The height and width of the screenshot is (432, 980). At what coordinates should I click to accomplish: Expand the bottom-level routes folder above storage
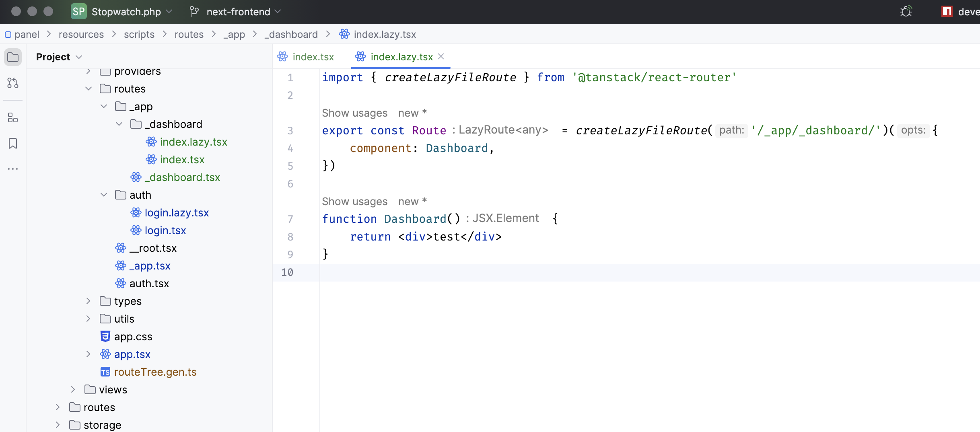(x=58, y=407)
